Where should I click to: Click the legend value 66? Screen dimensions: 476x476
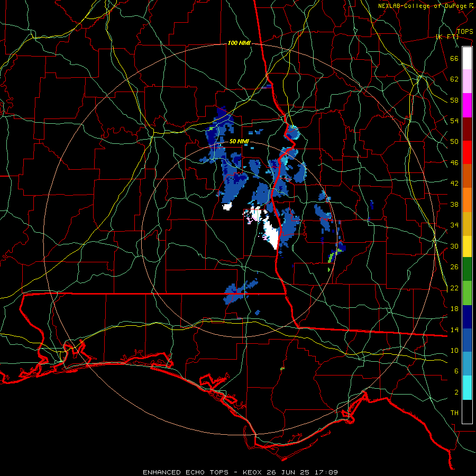click(454, 58)
